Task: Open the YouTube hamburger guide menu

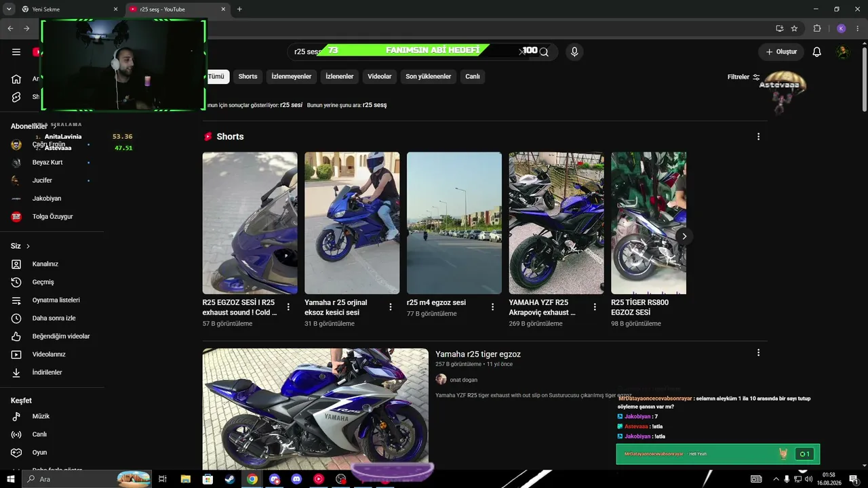Action: coord(16,52)
